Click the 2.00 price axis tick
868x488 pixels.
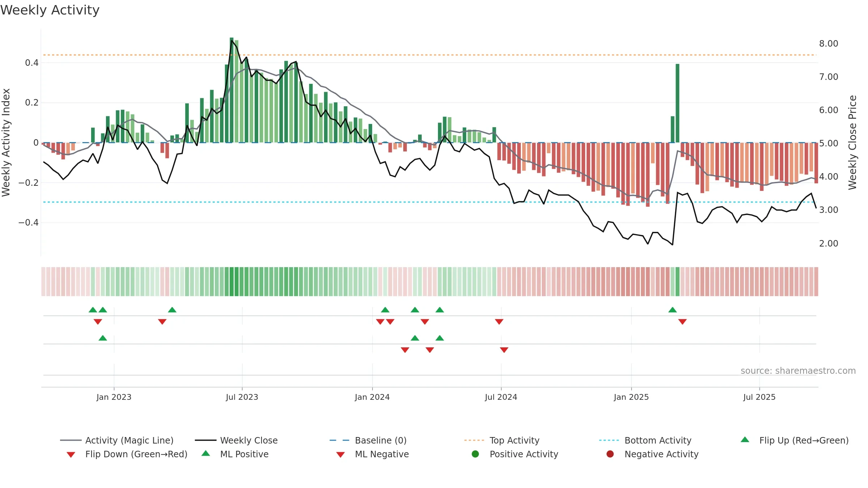[829, 243]
